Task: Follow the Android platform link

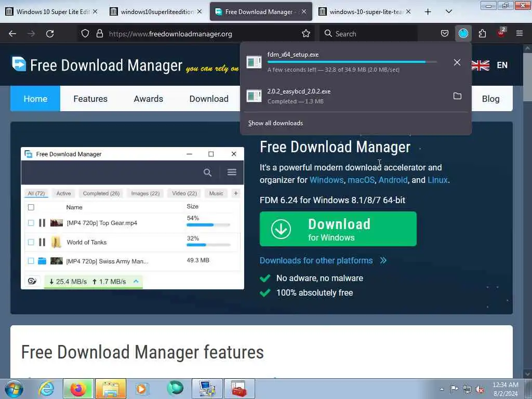Action: [x=393, y=180]
